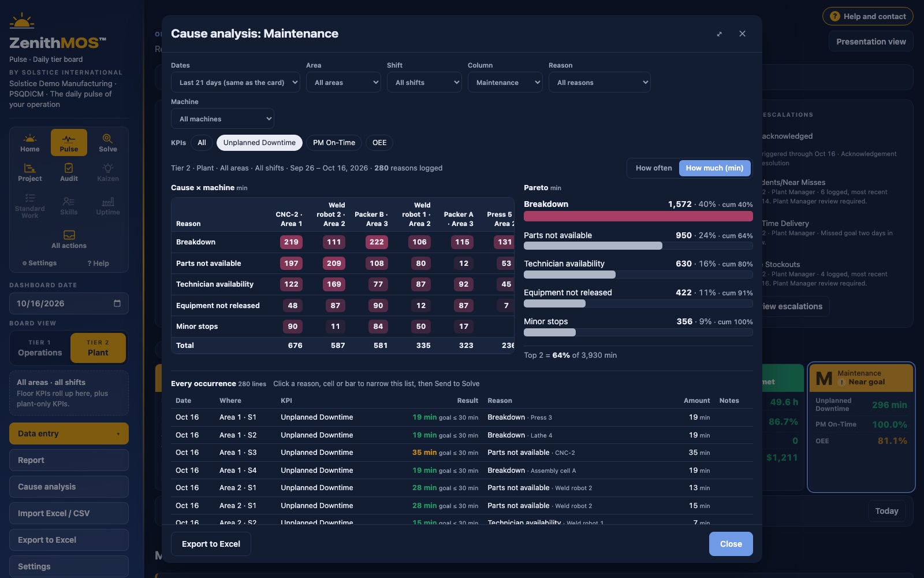
Task: Open the Audit sidebar icon
Action: click(x=69, y=172)
